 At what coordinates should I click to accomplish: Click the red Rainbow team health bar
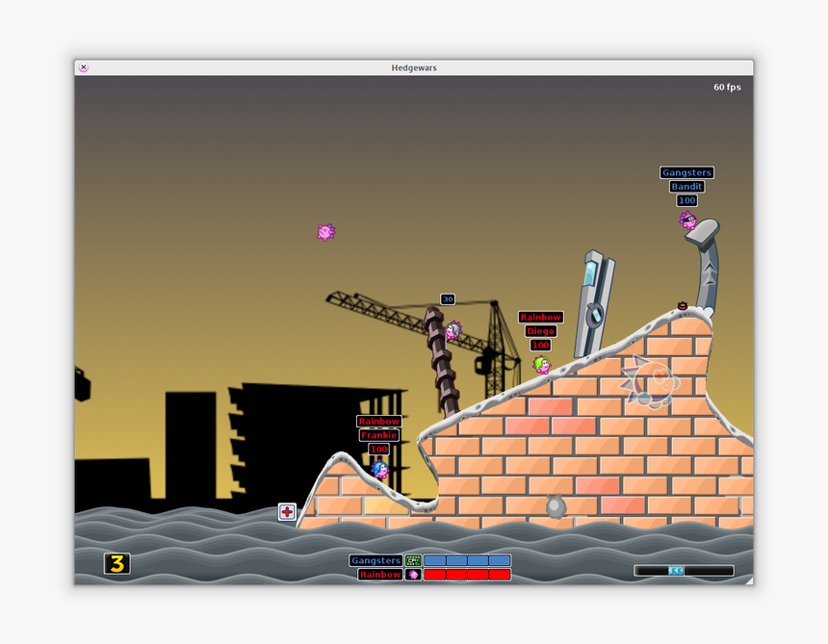pos(467,575)
